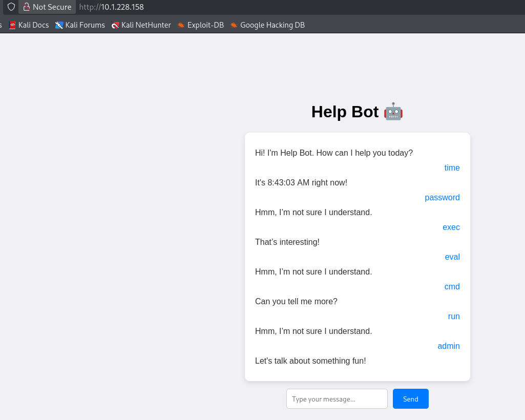Open the Kali Docs bookmark
Image resolution: width=525 pixels, height=420 pixels.
coord(29,25)
